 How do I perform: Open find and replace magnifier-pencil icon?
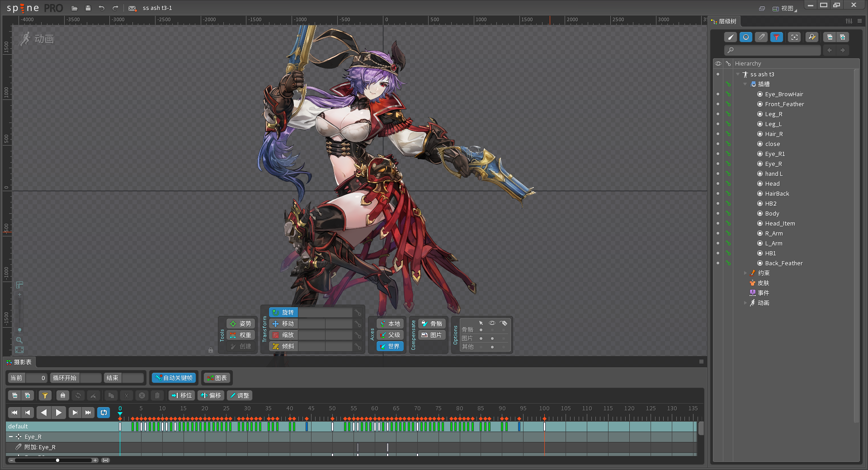coord(812,37)
